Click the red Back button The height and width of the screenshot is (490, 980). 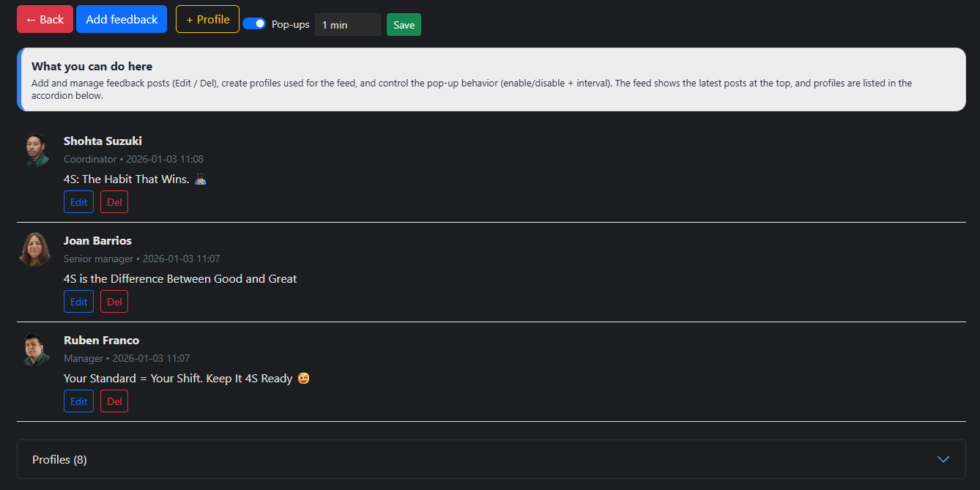click(45, 19)
